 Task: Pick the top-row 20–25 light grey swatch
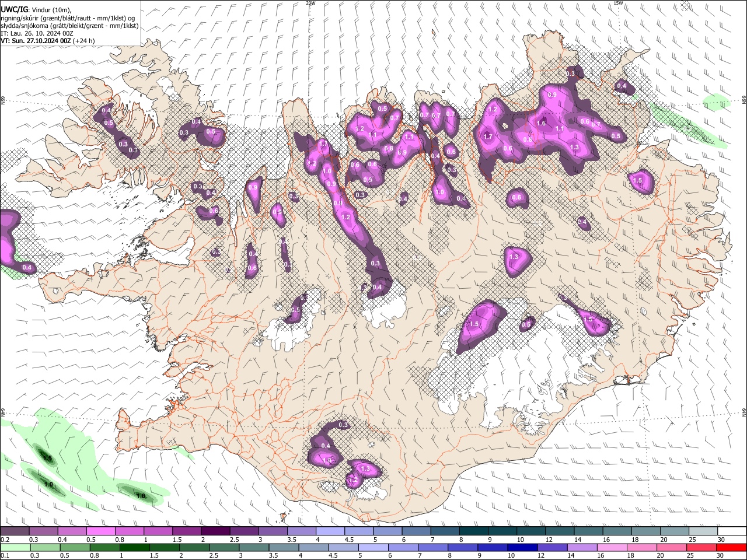[x=674, y=531]
